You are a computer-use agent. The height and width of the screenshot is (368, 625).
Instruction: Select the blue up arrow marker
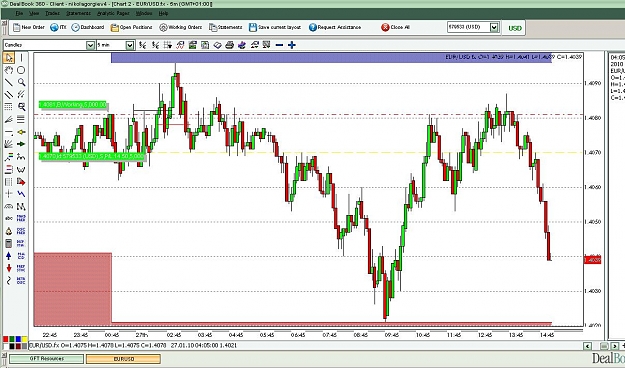coord(9,256)
